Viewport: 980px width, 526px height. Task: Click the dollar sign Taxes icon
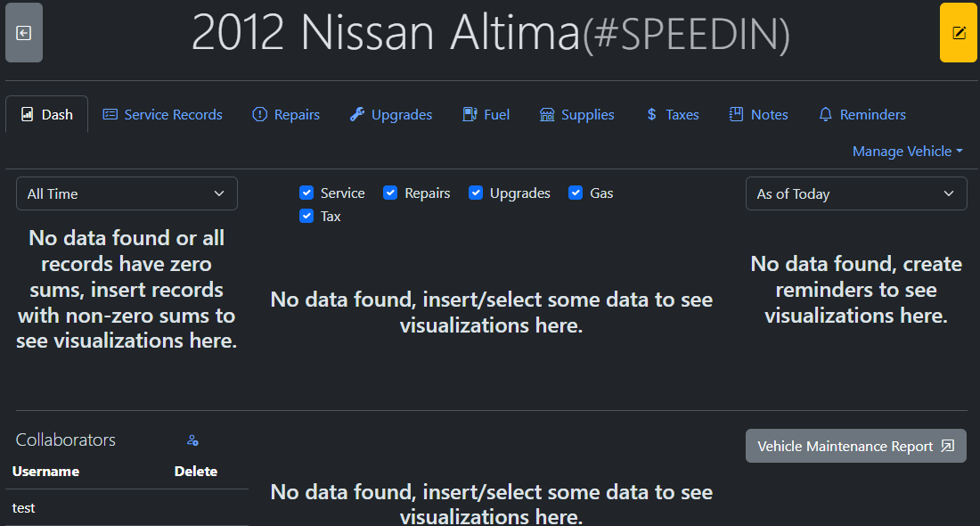pyautogui.click(x=652, y=114)
